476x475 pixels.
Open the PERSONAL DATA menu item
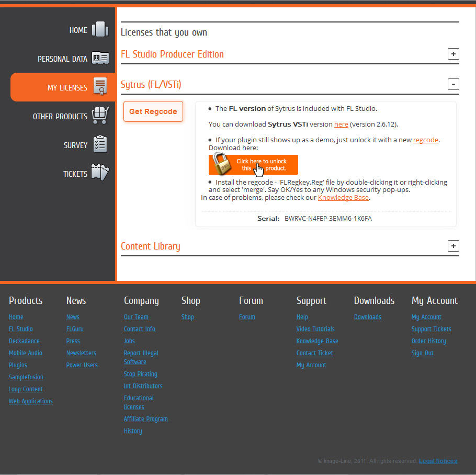[62, 59]
